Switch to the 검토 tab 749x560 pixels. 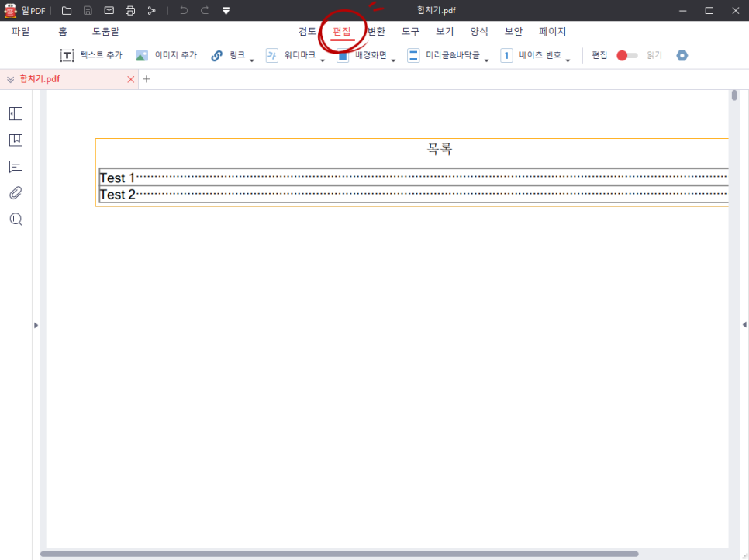click(x=307, y=32)
